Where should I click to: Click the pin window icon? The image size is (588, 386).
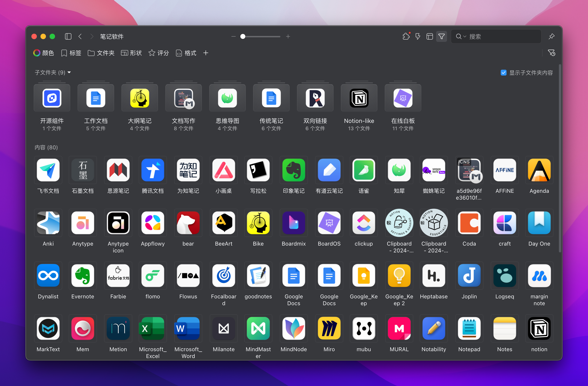551,37
